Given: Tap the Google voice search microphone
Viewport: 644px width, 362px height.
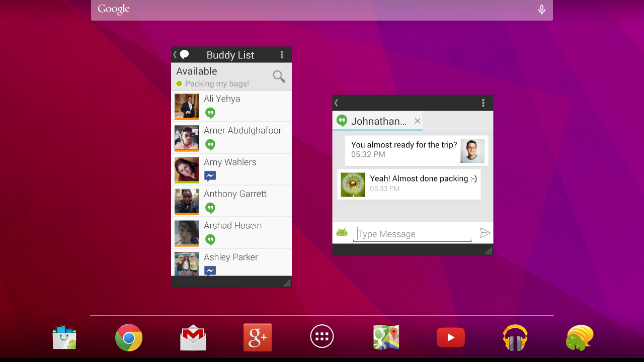Looking at the screenshot, I should [x=541, y=10].
